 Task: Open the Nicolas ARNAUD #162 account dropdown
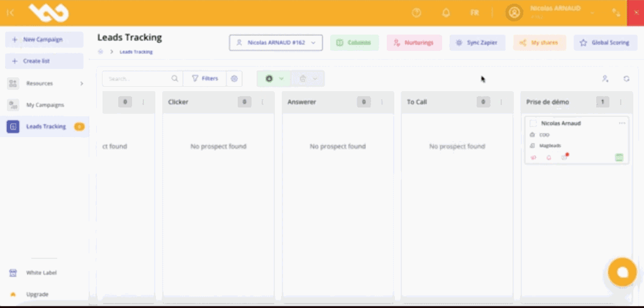point(276,43)
